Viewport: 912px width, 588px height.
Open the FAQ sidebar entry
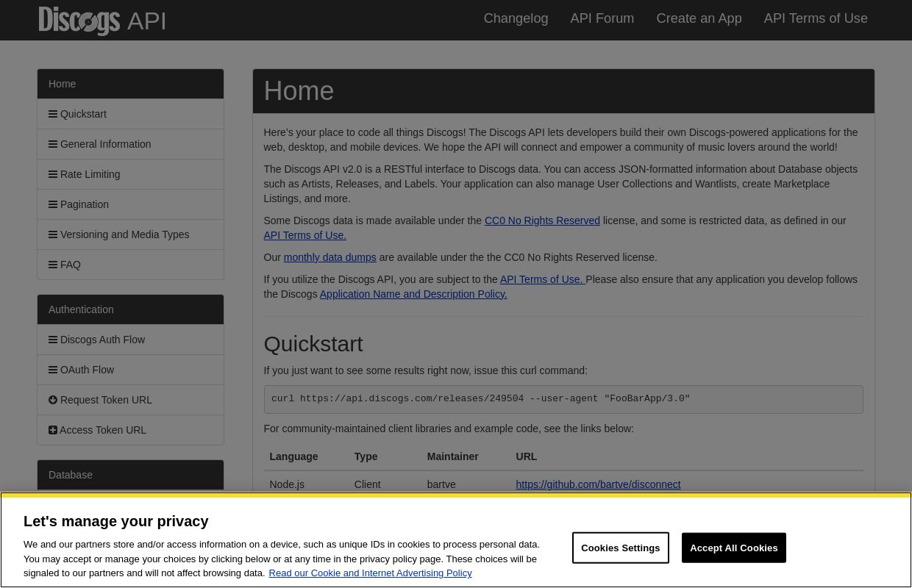coord(131,265)
